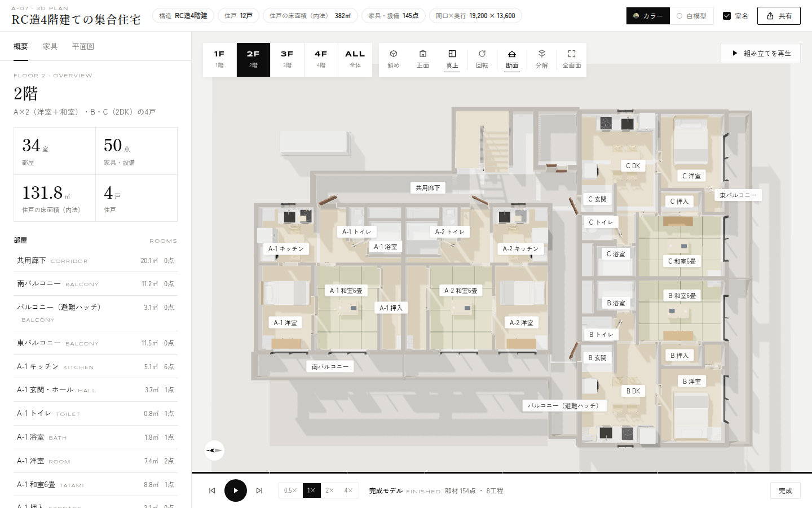Click the 完成 button
812x508 pixels.
coord(785,491)
